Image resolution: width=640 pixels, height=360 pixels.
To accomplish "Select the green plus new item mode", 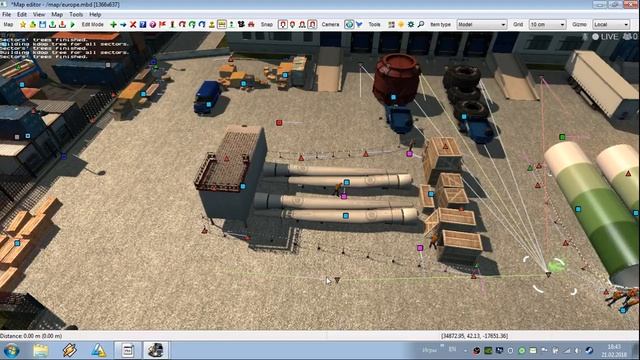I will point(113,25).
